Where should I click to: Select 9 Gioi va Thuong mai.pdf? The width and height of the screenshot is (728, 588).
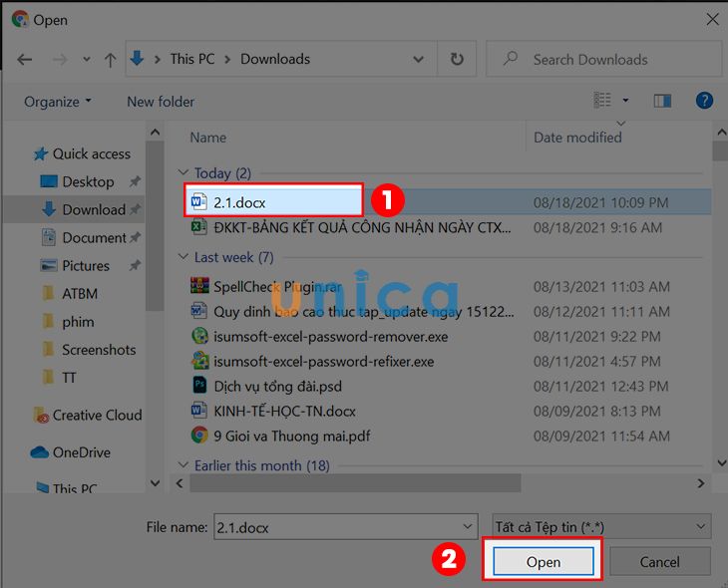pos(291,436)
